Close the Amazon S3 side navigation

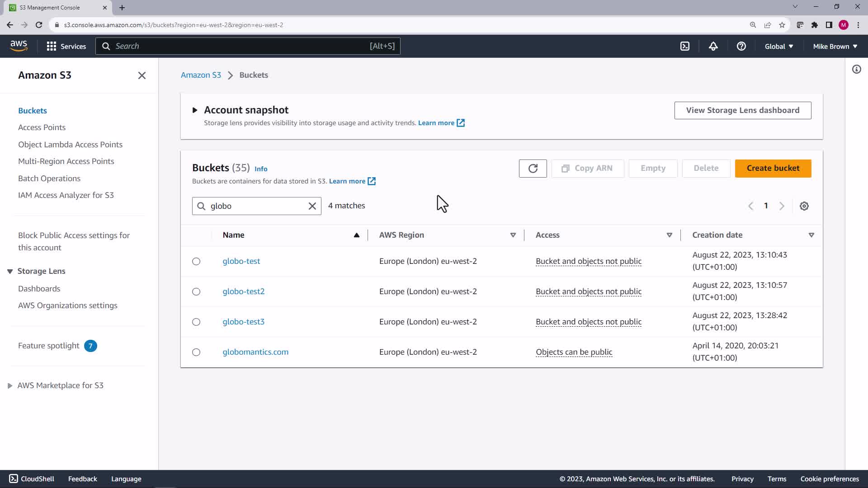click(x=142, y=75)
